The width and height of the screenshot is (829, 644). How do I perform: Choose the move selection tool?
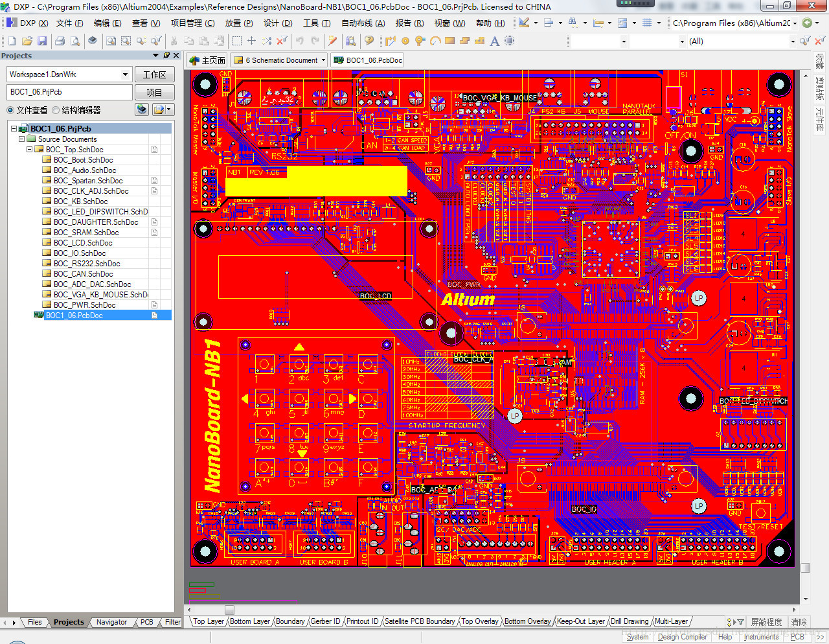coord(251,41)
